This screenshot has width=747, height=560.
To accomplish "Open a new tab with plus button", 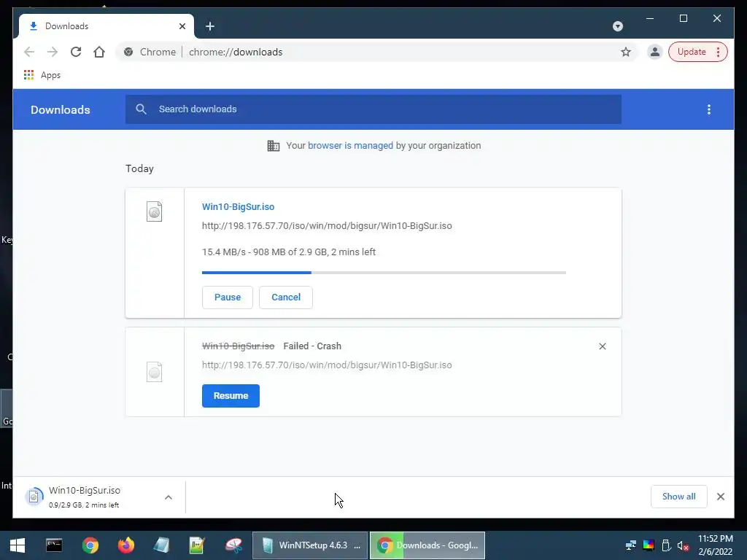I will point(210,26).
